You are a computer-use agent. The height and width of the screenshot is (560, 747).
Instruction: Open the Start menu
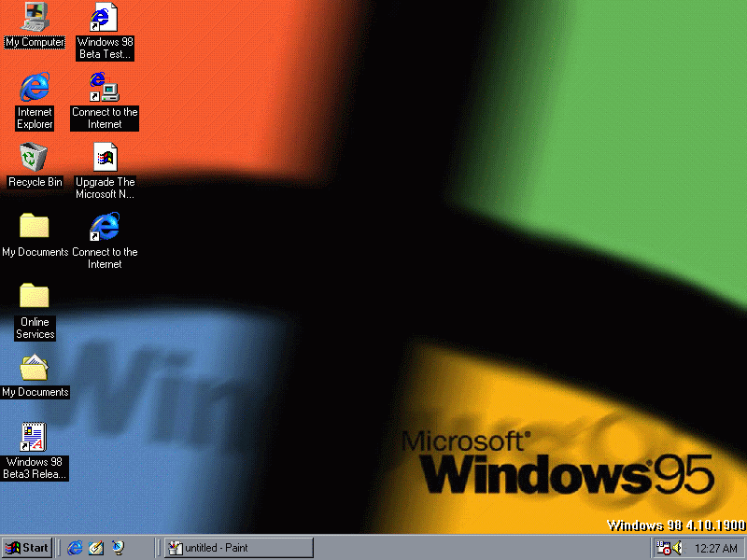[27, 548]
